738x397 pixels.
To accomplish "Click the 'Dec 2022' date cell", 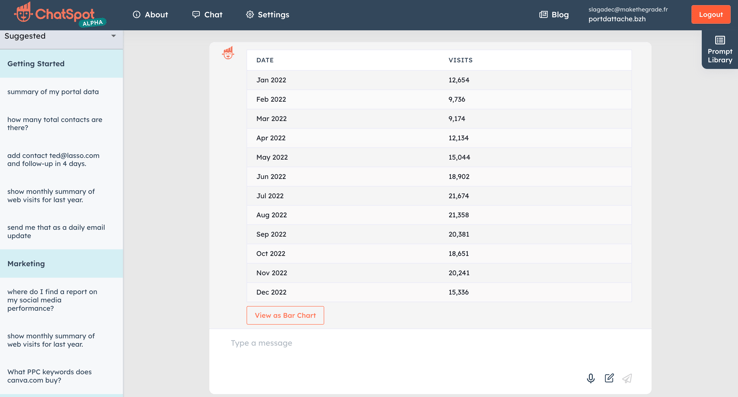I will click(271, 292).
